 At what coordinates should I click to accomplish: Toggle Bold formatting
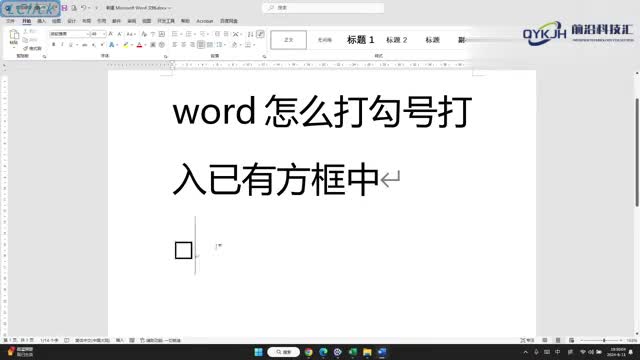[53, 44]
